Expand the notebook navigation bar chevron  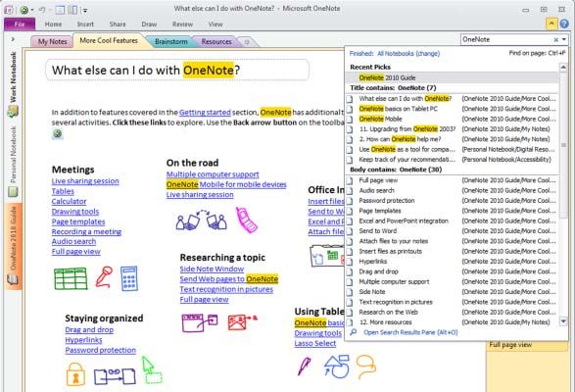click(13, 39)
